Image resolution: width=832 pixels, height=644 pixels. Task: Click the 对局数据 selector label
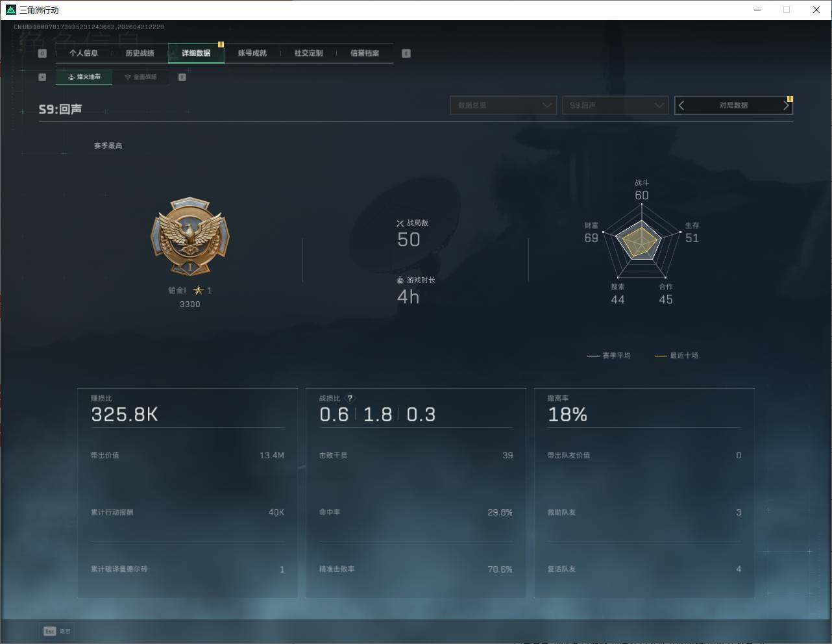pyautogui.click(x=733, y=105)
